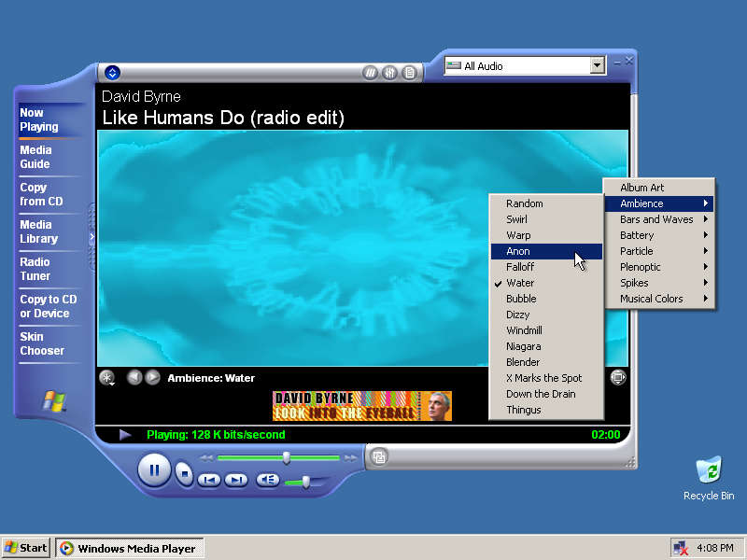Screen dimensions: 747x560
Task: Open the visualization select menu asterisk button
Action: (x=108, y=377)
